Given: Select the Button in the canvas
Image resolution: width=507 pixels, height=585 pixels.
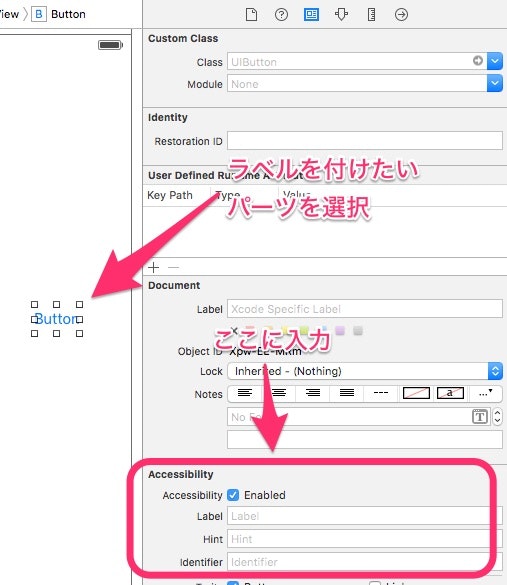Looking at the screenshot, I should [x=56, y=319].
